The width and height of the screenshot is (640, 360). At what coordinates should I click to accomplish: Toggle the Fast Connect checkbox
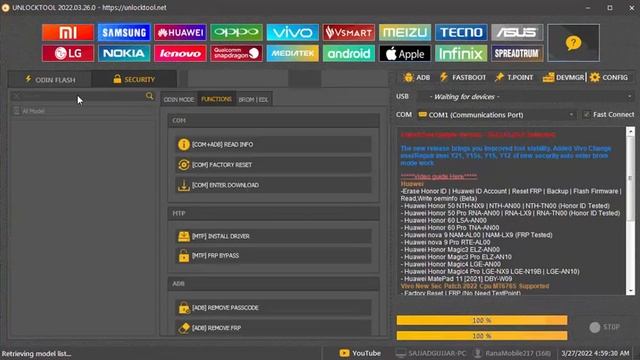[x=587, y=115]
